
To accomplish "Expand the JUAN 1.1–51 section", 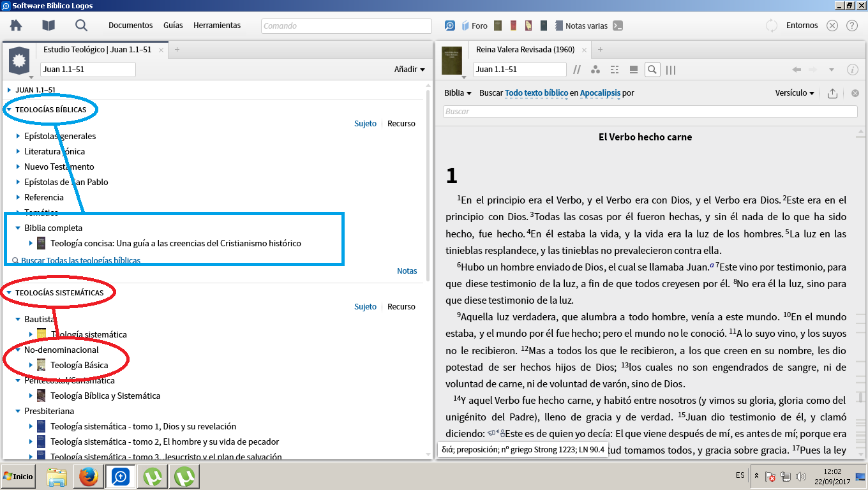I will click(10, 90).
